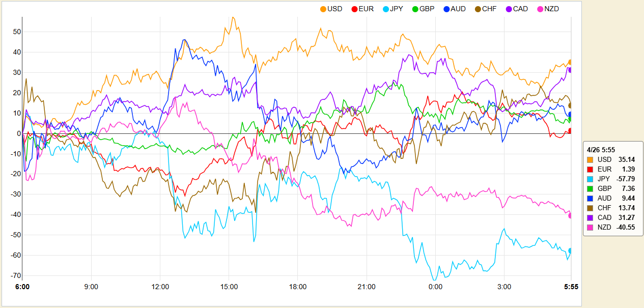Toggle JPY in the chart legend
This screenshot has width=644, height=308.
(x=393, y=9)
